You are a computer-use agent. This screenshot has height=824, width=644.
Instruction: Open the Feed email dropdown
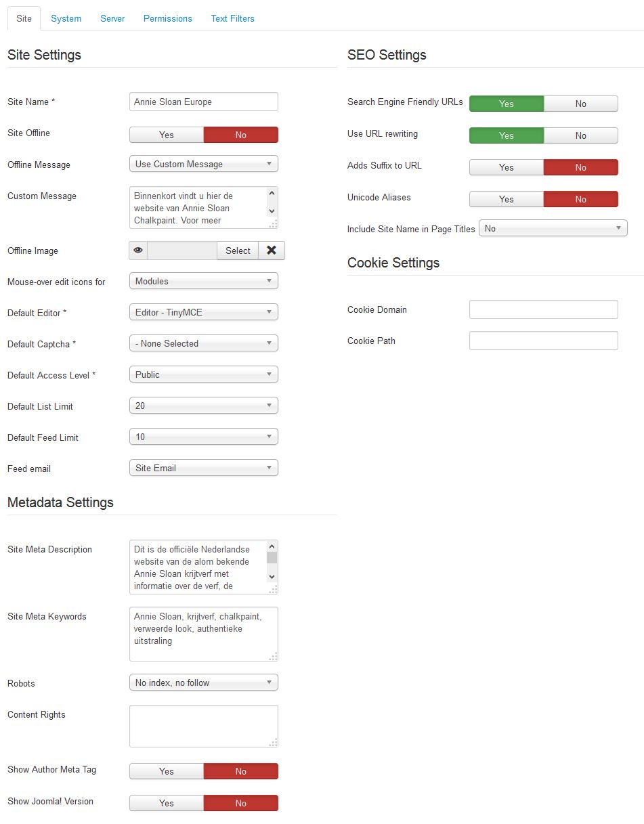[x=204, y=468]
